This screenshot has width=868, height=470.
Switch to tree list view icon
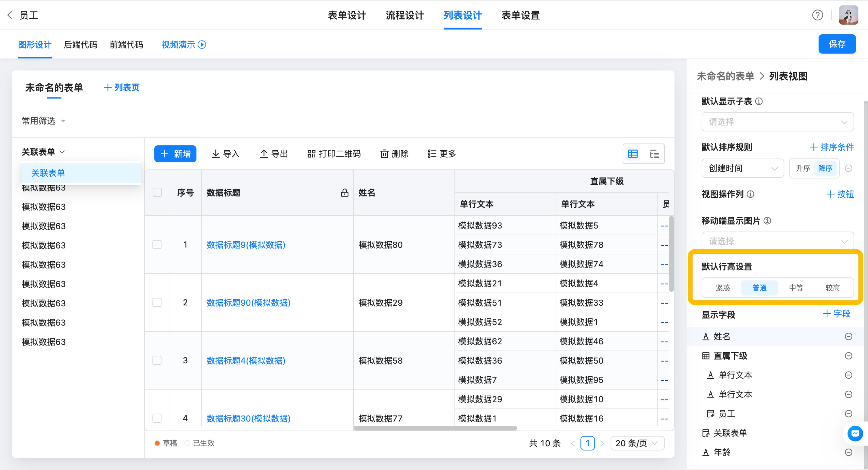(x=654, y=154)
